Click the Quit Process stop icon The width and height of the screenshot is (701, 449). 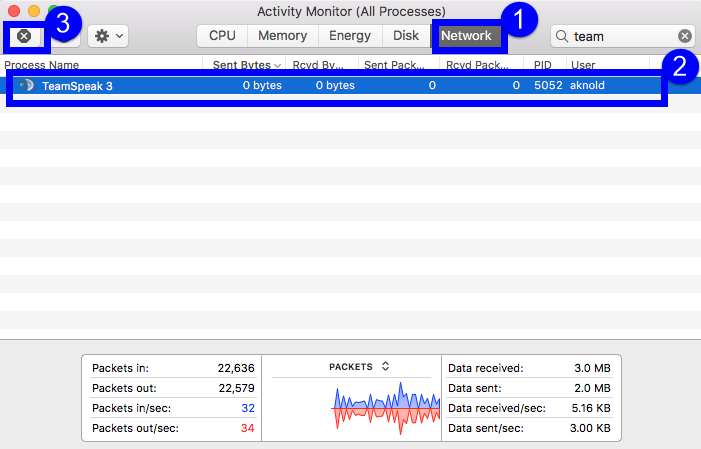point(25,36)
